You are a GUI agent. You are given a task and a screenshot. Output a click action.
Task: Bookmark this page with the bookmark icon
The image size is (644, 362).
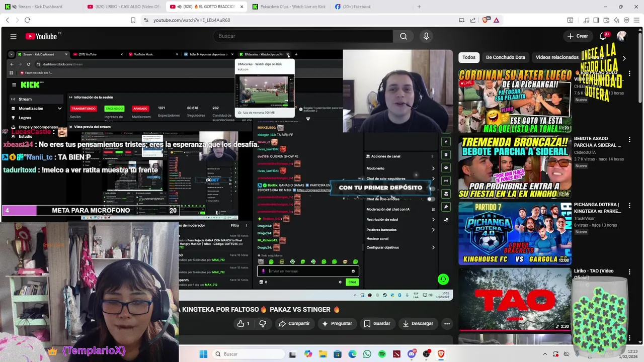(133, 20)
